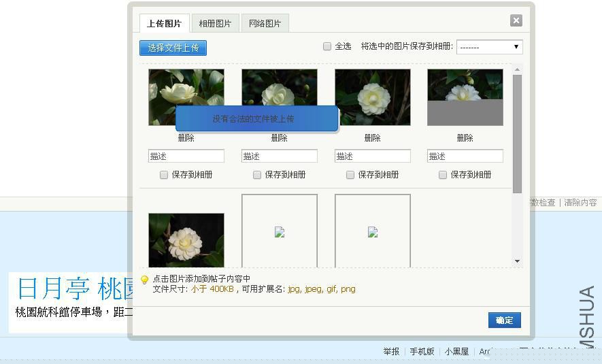This screenshot has height=364, width=602.
Task: Insert the fourth partially loaded thumbnail
Action: click(465, 97)
